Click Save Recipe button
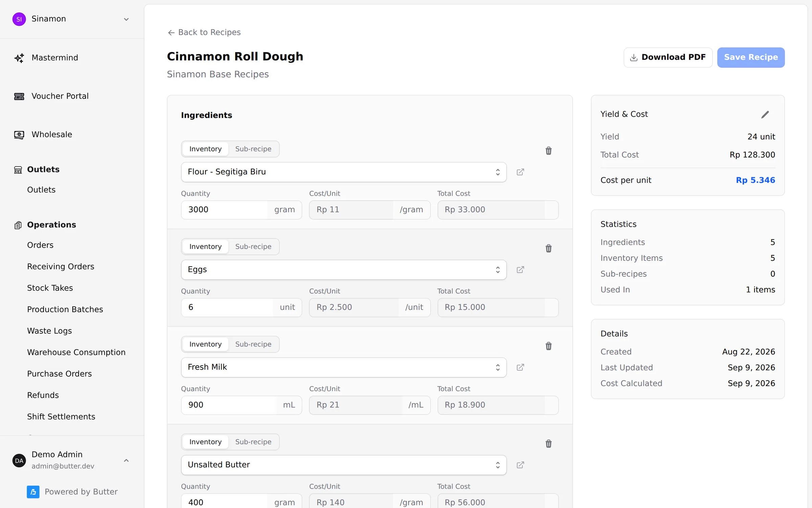This screenshot has width=812, height=508. pyautogui.click(x=751, y=57)
